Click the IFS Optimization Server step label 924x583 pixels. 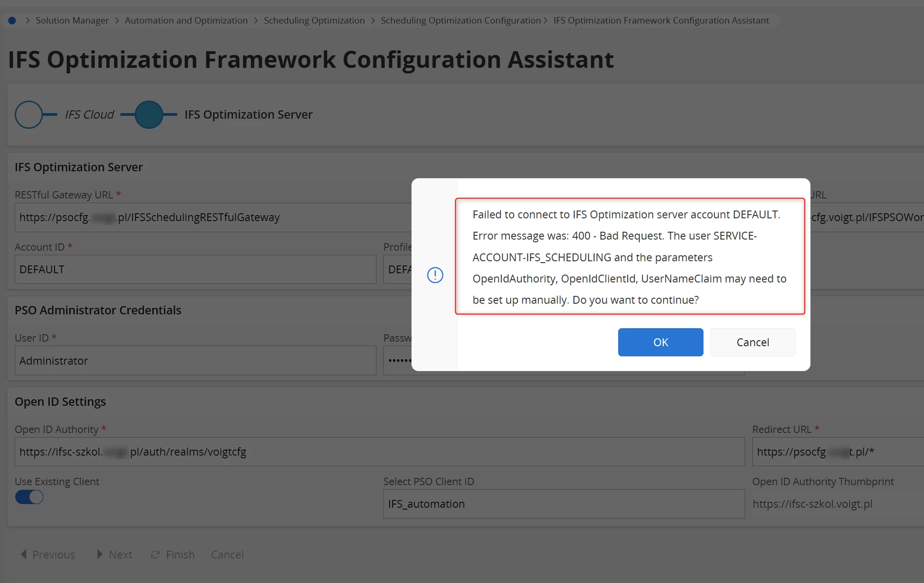pyautogui.click(x=248, y=114)
